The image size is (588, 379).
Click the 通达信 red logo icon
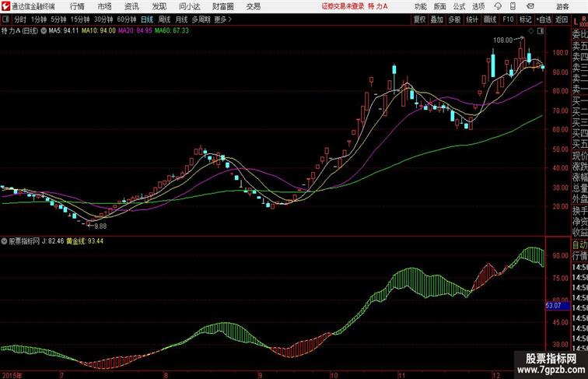click(x=5, y=6)
